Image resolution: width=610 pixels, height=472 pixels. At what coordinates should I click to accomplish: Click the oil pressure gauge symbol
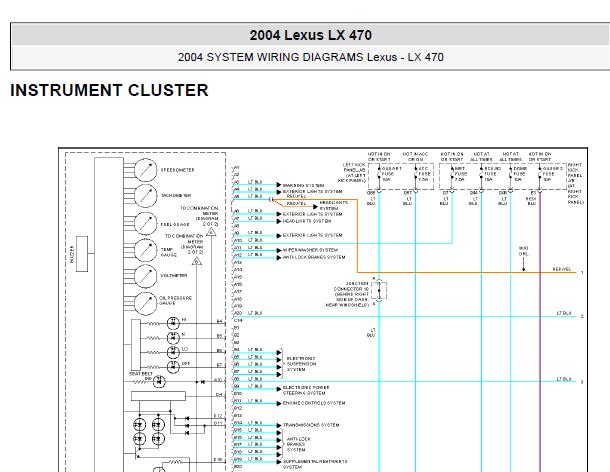[145, 303]
